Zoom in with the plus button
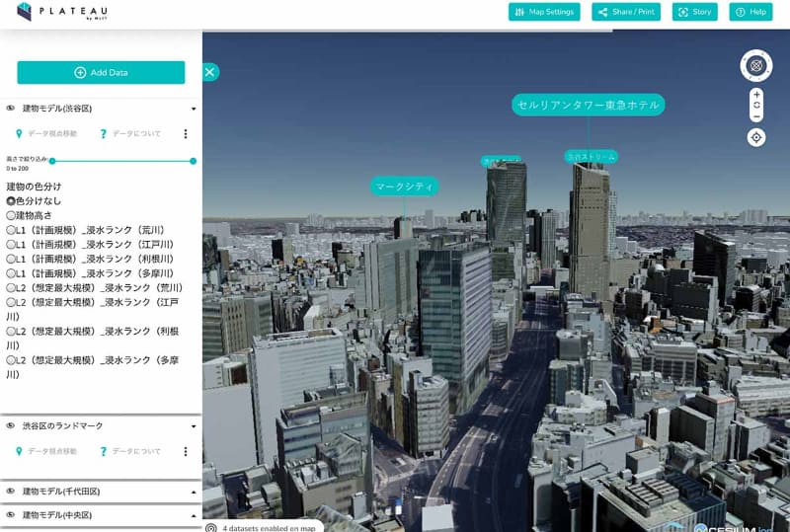 pyautogui.click(x=756, y=94)
